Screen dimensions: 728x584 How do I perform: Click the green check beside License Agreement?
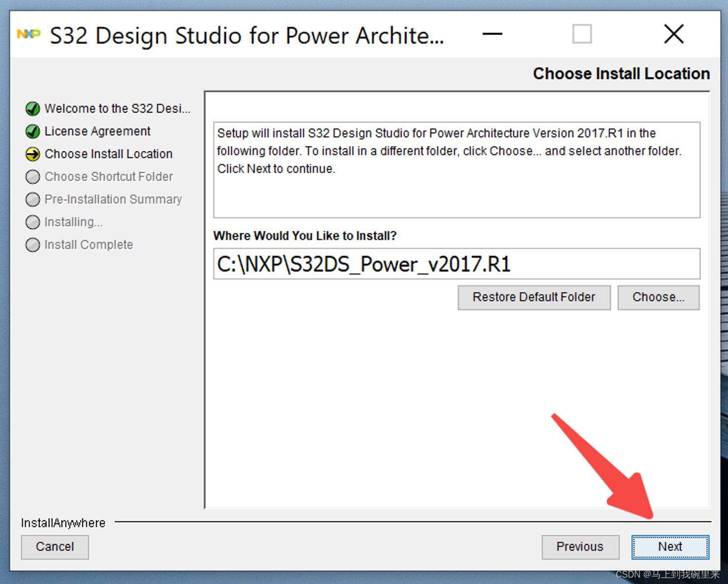32,131
